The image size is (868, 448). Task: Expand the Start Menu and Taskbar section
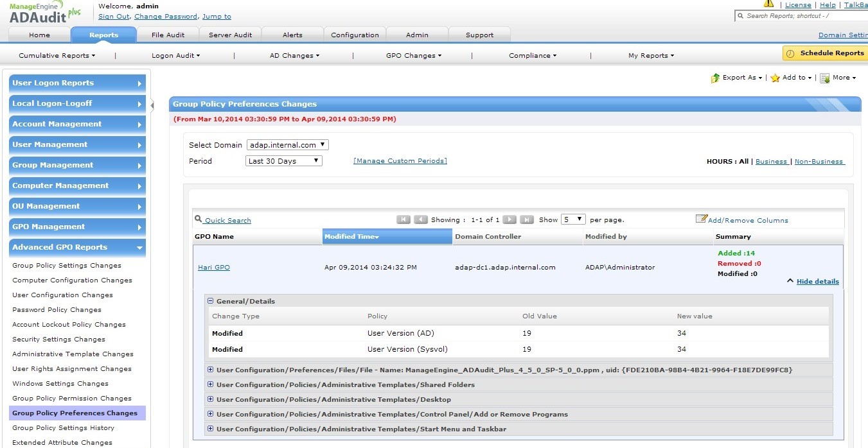210,429
